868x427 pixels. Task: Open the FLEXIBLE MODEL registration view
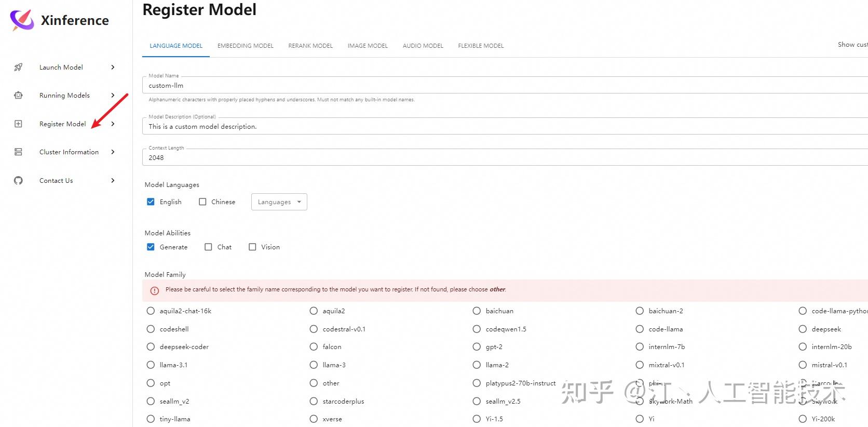point(480,46)
